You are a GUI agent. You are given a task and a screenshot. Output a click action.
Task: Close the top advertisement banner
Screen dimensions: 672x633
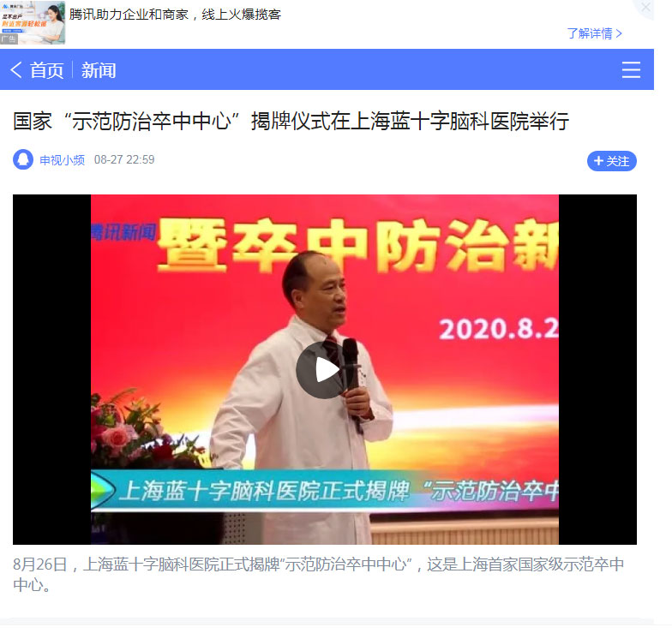click(645, 7)
